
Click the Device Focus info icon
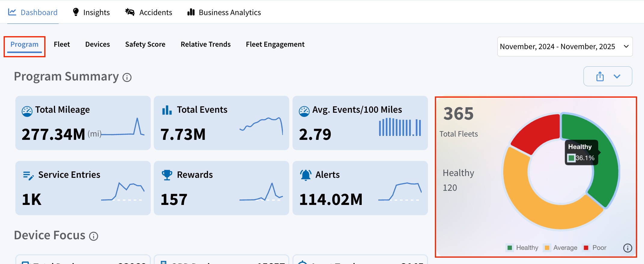(94, 236)
